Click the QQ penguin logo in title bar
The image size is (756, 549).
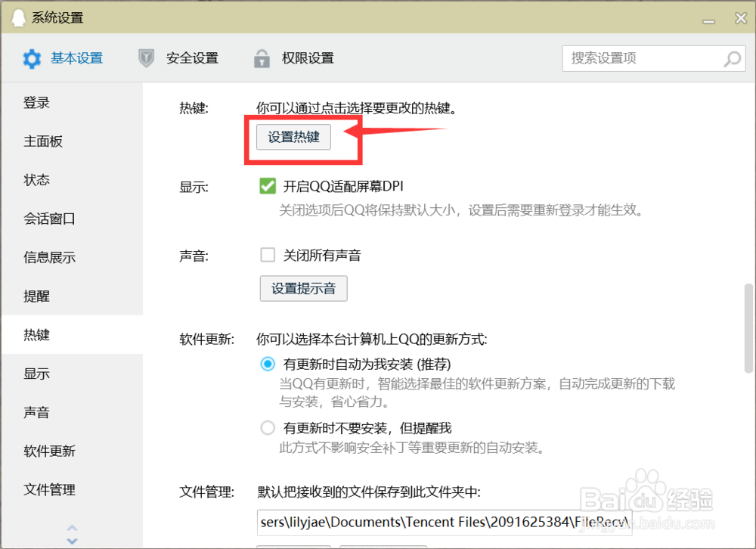(18, 18)
